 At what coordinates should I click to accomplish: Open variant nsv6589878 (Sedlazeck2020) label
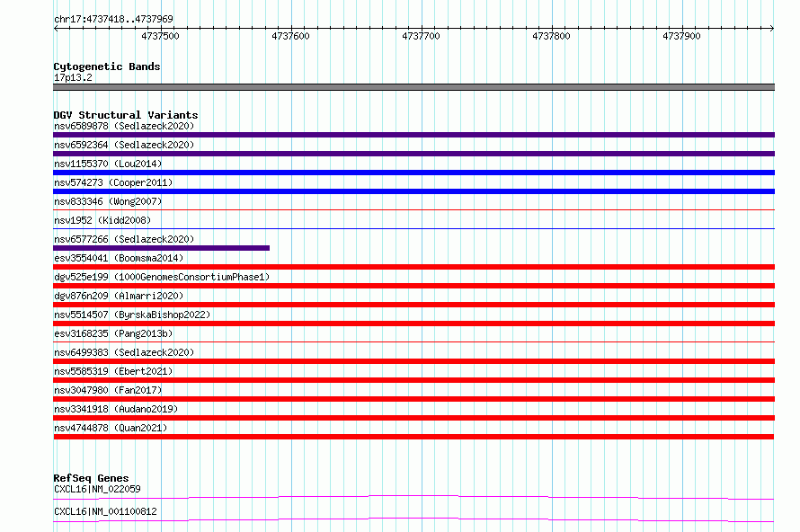click(124, 126)
